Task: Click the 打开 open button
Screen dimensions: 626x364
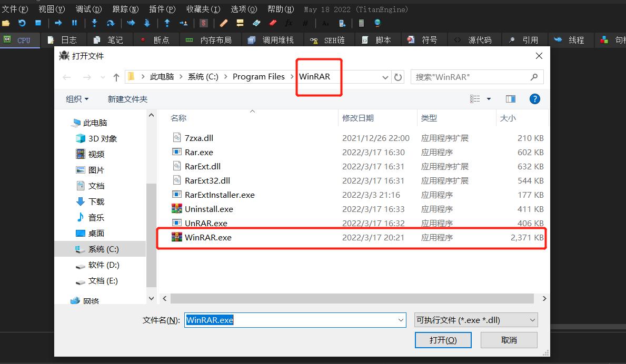Action: point(442,340)
